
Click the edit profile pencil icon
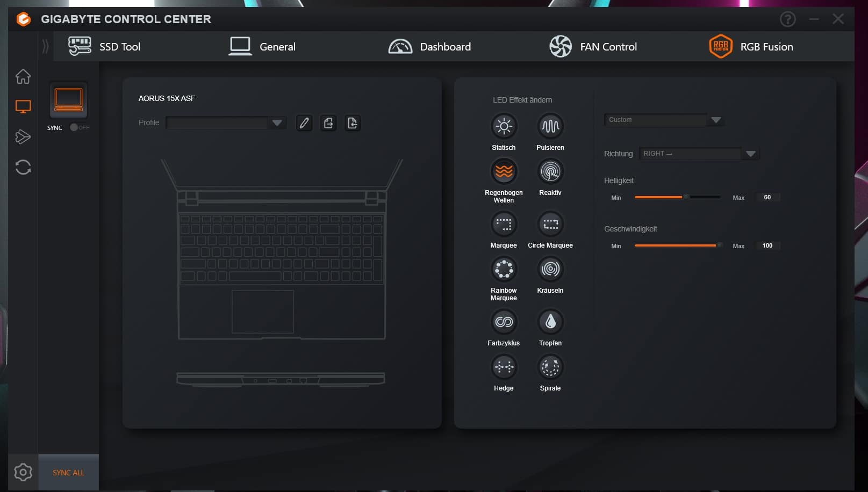pyautogui.click(x=304, y=123)
